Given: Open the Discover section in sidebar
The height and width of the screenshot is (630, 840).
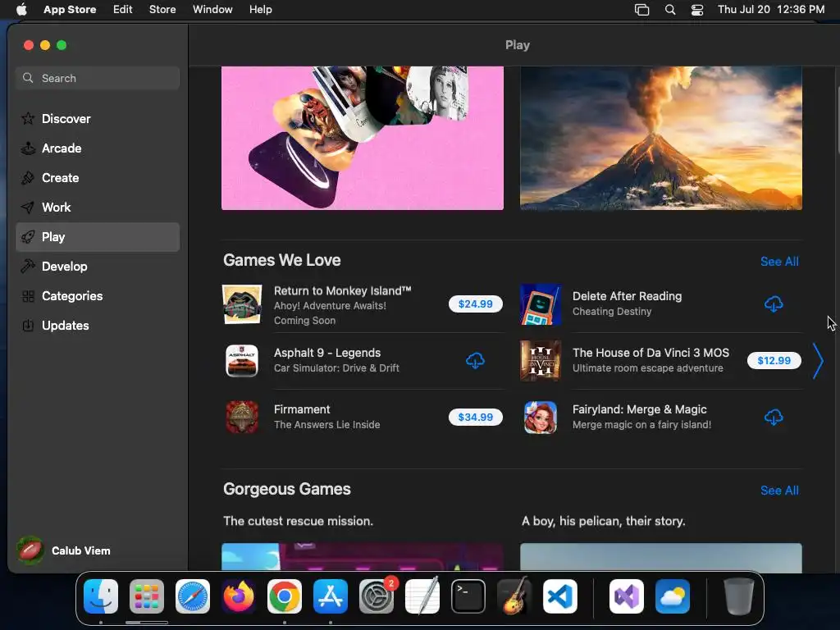Looking at the screenshot, I should [x=98, y=118].
